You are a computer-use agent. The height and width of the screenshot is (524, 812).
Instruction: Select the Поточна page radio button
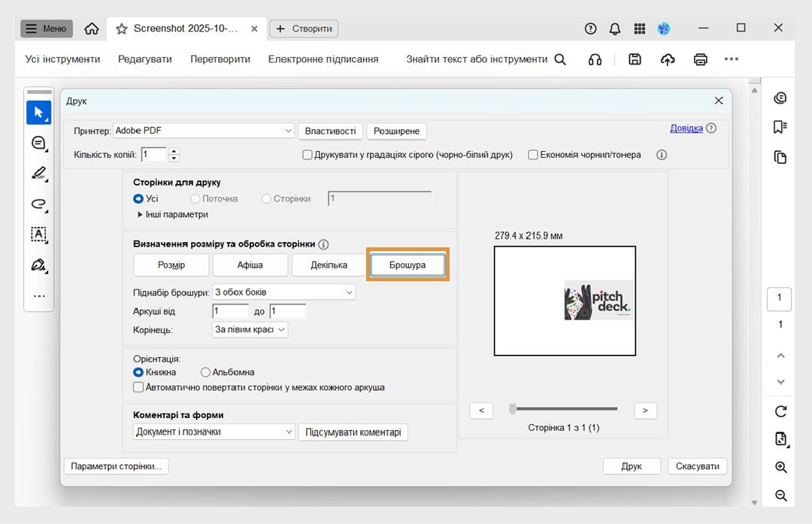click(x=195, y=198)
